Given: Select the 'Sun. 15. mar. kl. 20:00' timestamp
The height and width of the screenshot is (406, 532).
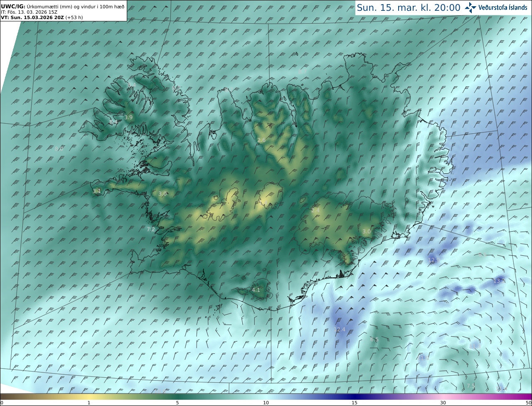Looking at the screenshot, I should [x=409, y=7].
